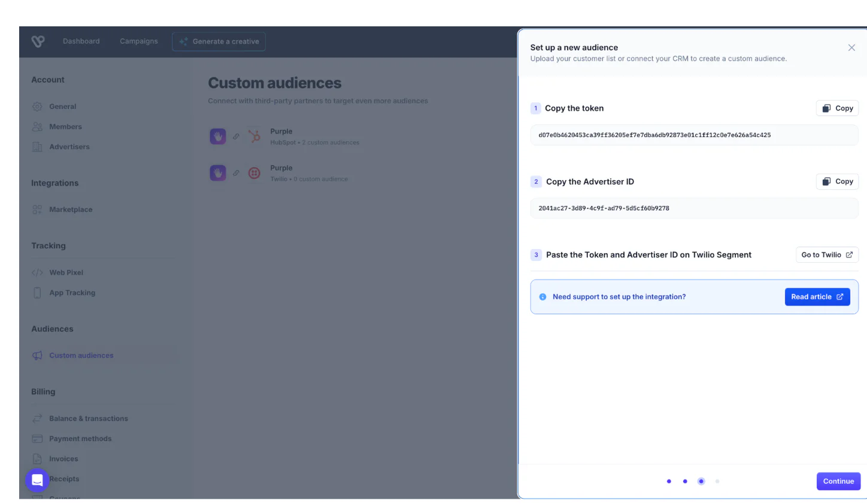The width and height of the screenshot is (867, 504).
Task: Click the Custom audiences megaphone icon
Action: click(37, 356)
